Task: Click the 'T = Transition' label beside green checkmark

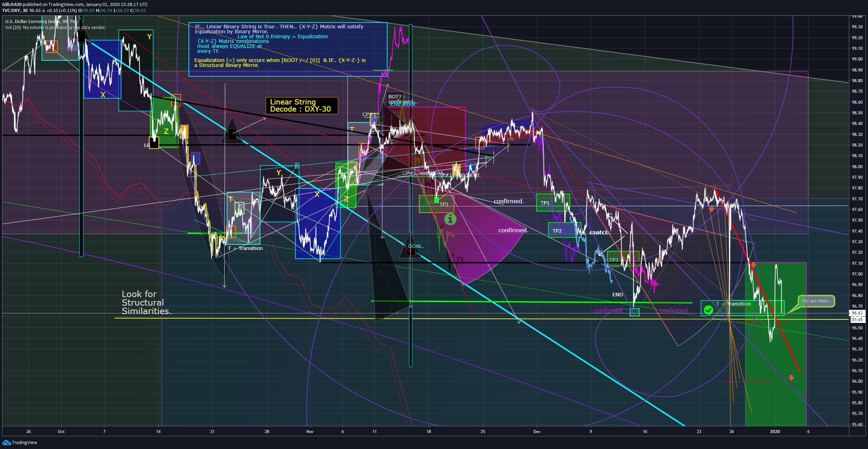Action: (733, 304)
